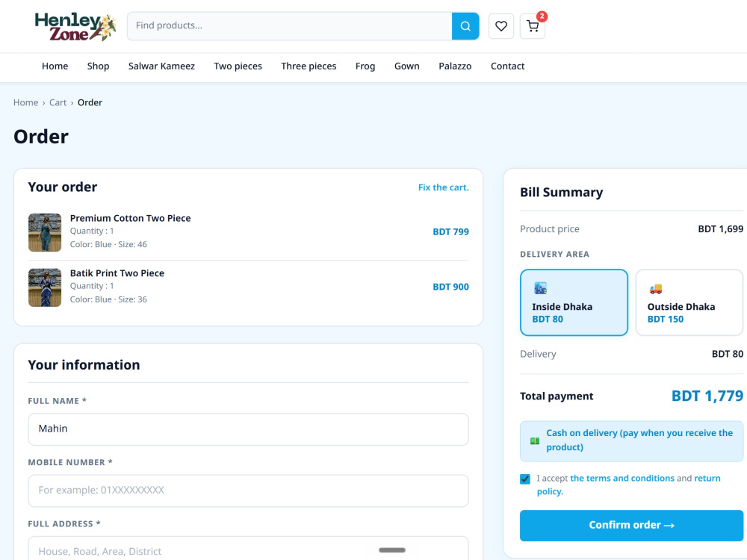Click the BDT 1,699 product price

720,229
